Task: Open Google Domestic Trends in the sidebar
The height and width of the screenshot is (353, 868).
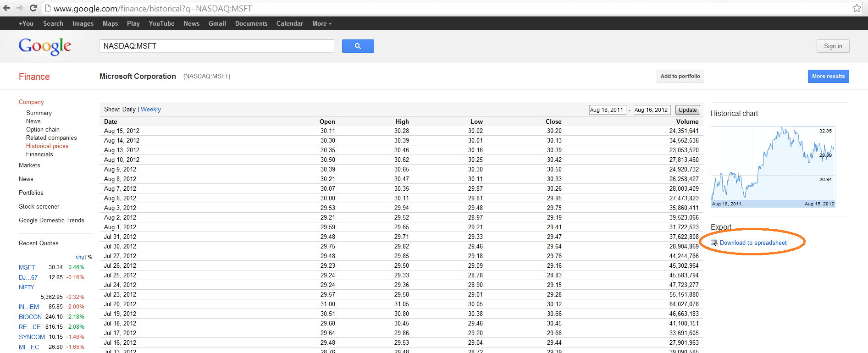Action: [51, 220]
